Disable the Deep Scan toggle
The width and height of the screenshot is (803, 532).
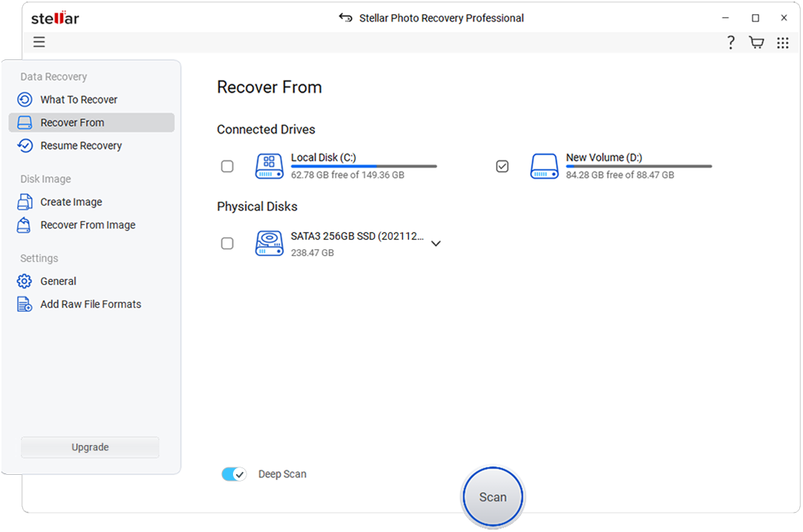pyautogui.click(x=234, y=473)
